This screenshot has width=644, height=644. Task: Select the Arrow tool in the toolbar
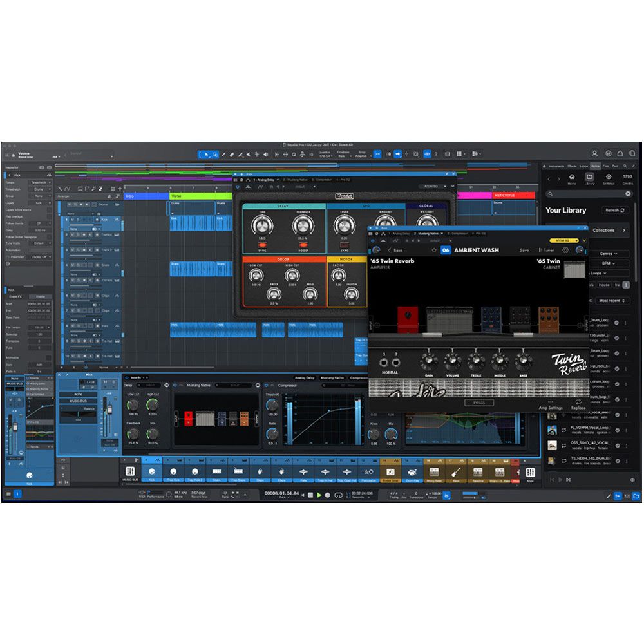207,154
